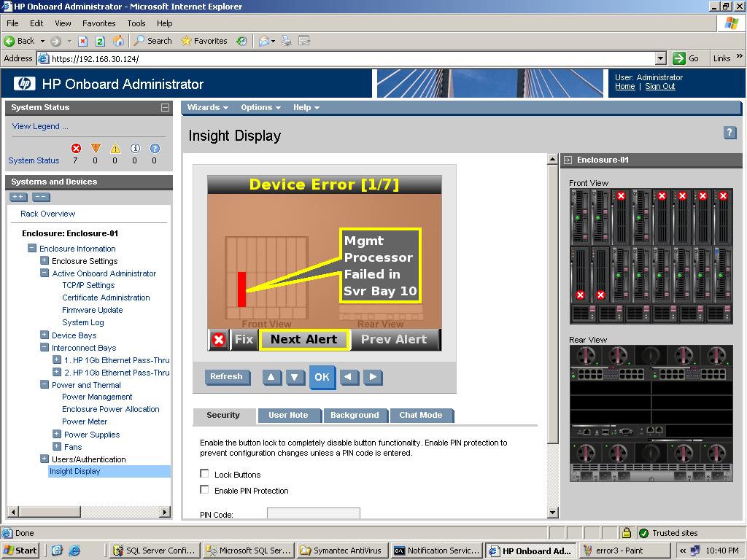Click the HP logo in the header
Image resolution: width=747 pixels, height=560 pixels.
(24, 84)
